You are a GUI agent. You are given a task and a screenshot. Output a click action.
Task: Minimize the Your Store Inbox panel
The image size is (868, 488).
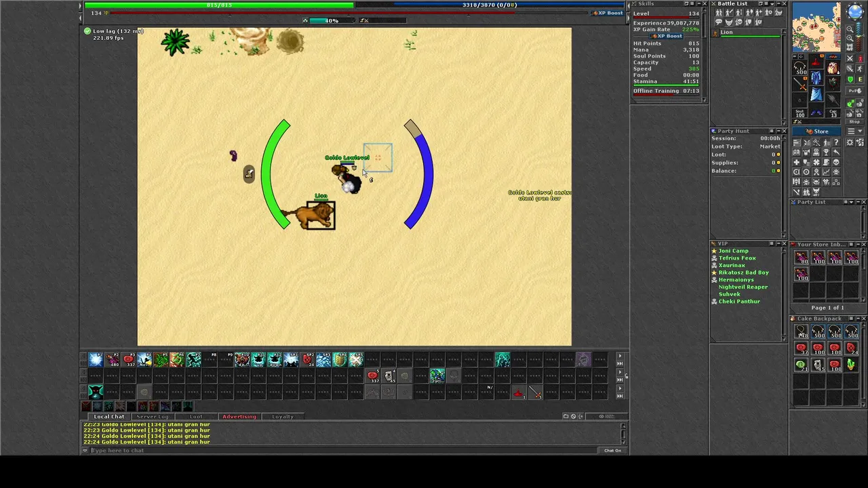[859, 245]
